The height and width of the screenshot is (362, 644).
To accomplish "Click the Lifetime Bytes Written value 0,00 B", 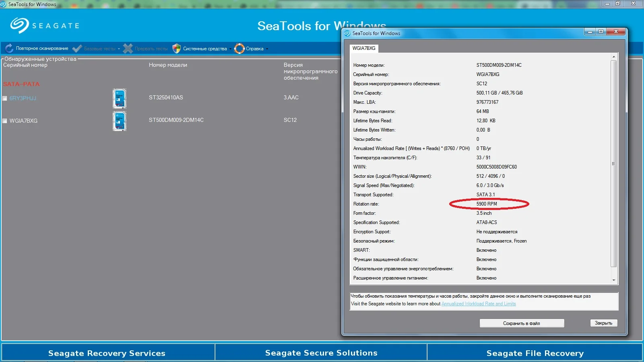I will [x=483, y=130].
